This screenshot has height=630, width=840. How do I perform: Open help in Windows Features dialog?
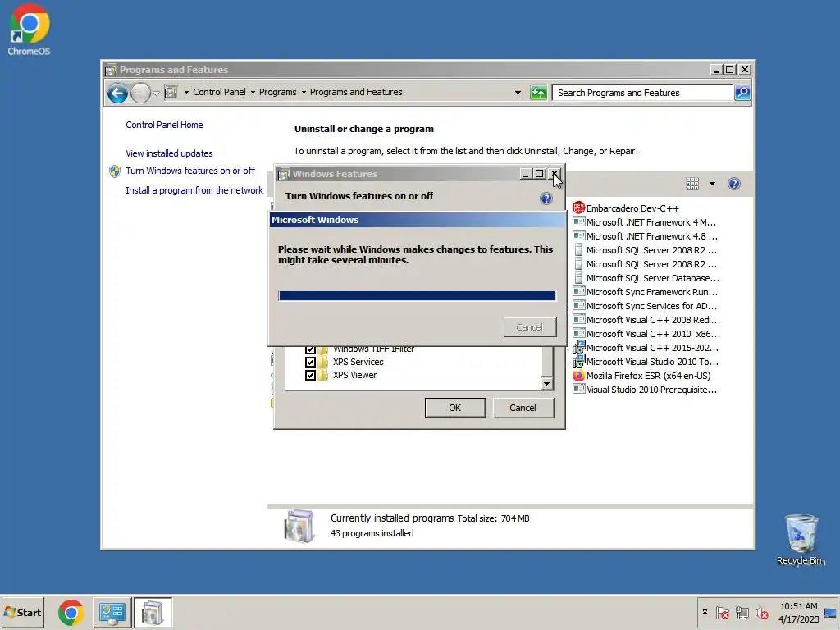click(x=546, y=199)
